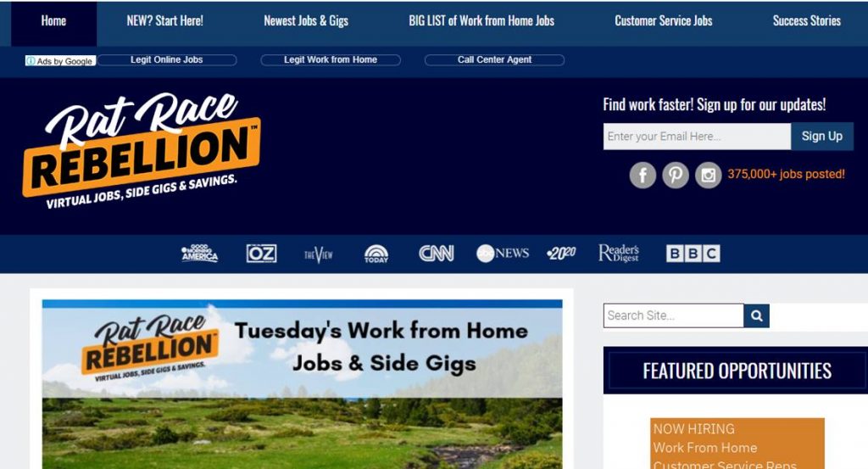The width and height of the screenshot is (868, 469).
Task: Click the Ads by Google info icon
Action: 31,61
